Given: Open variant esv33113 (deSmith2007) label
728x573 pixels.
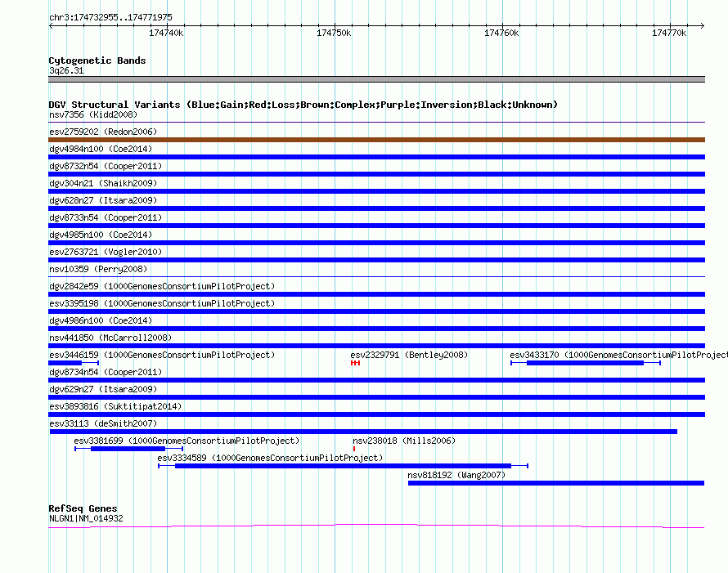Looking at the screenshot, I should coord(103,423).
